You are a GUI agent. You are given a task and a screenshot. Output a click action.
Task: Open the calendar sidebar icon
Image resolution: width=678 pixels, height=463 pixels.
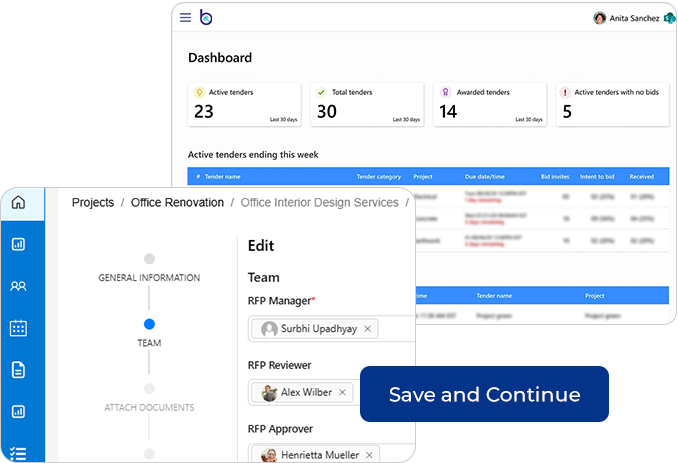(18, 328)
